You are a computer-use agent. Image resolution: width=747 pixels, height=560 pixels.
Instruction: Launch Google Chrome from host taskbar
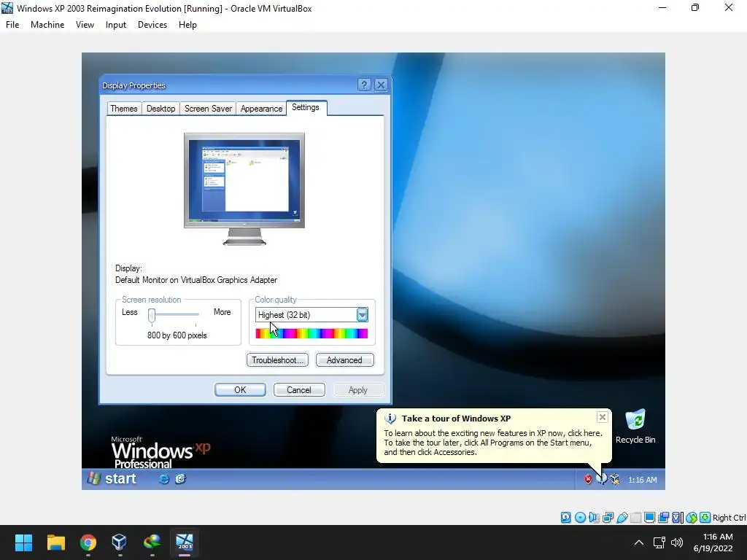click(88, 542)
